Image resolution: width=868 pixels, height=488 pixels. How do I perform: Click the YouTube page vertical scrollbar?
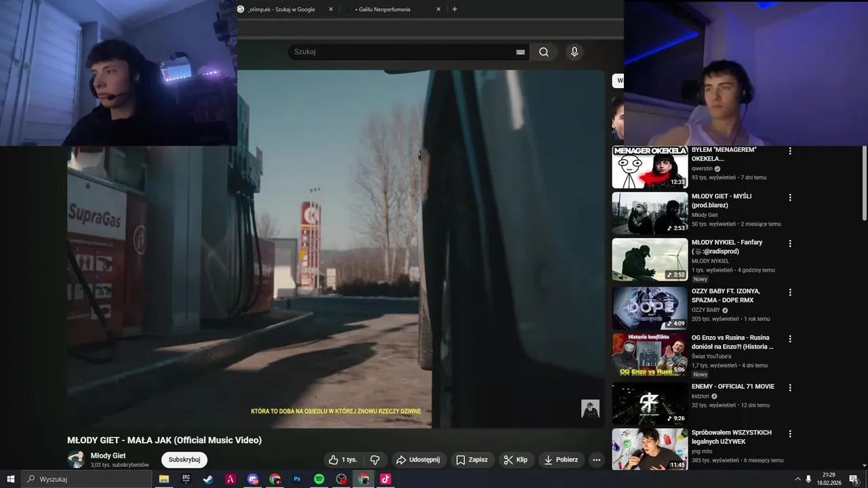pyautogui.click(x=864, y=183)
